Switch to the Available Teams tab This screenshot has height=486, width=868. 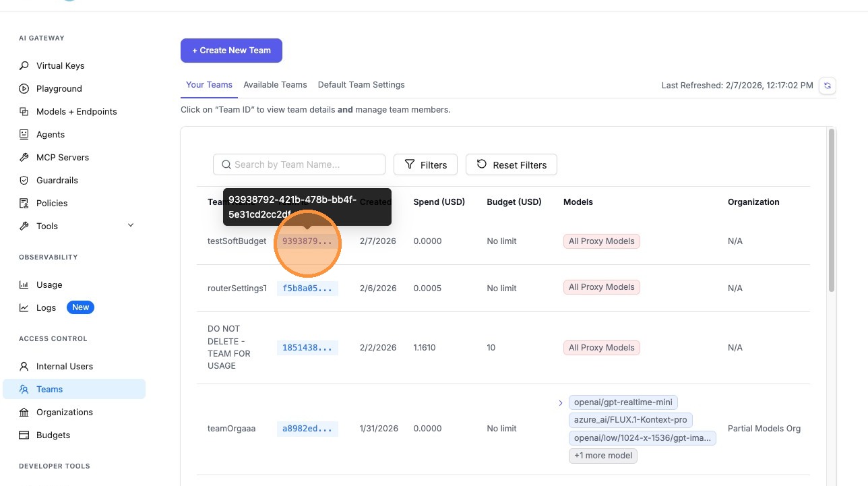tap(275, 85)
